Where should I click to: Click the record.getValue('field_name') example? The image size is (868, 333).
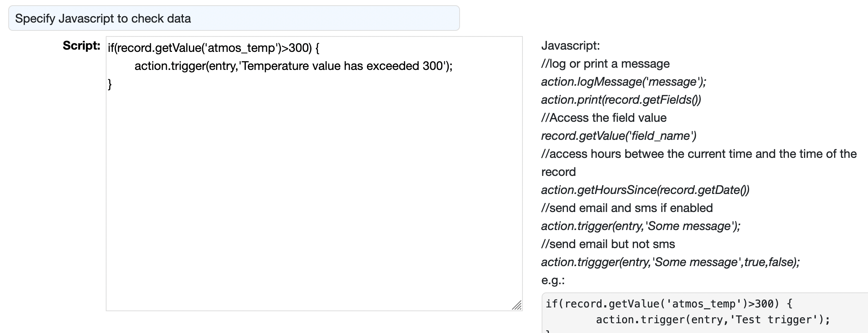pos(618,136)
